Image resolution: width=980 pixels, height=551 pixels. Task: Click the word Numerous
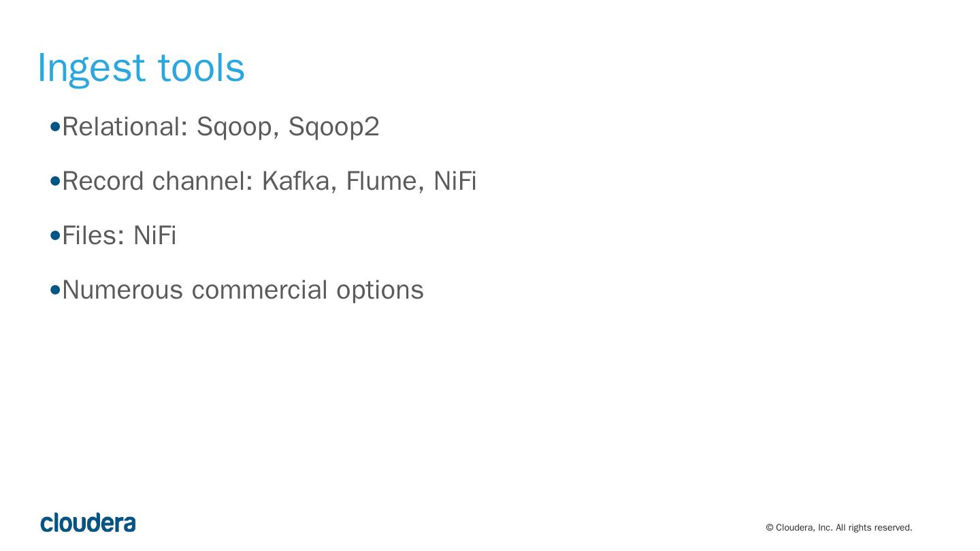pyautogui.click(x=122, y=290)
